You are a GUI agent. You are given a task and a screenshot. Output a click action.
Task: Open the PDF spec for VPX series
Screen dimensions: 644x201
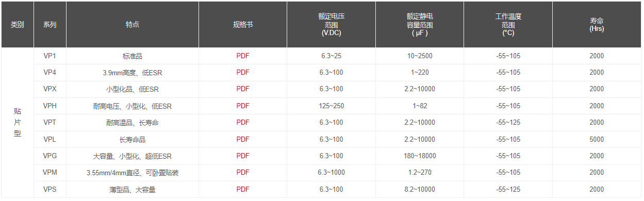(x=242, y=89)
